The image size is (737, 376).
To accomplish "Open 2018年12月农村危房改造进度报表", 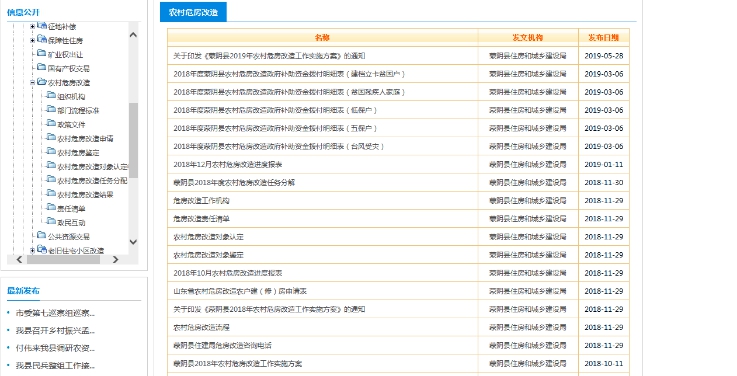I will pos(227,164).
